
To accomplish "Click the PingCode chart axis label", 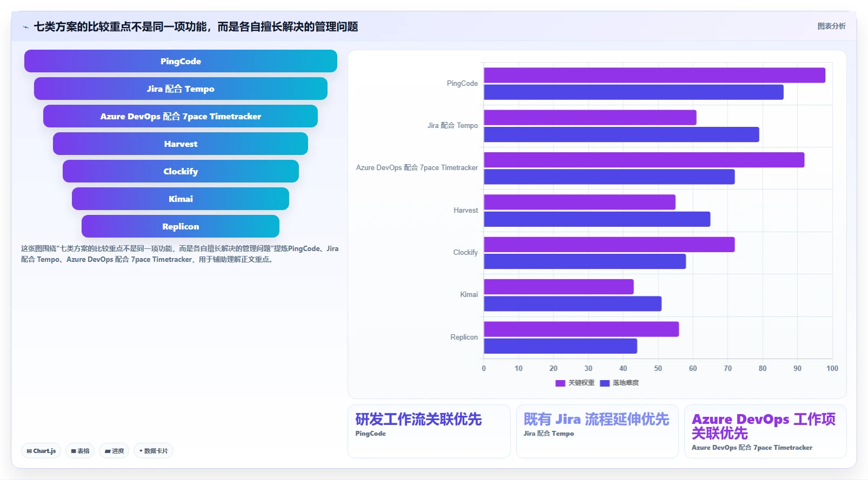I will click(462, 84).
